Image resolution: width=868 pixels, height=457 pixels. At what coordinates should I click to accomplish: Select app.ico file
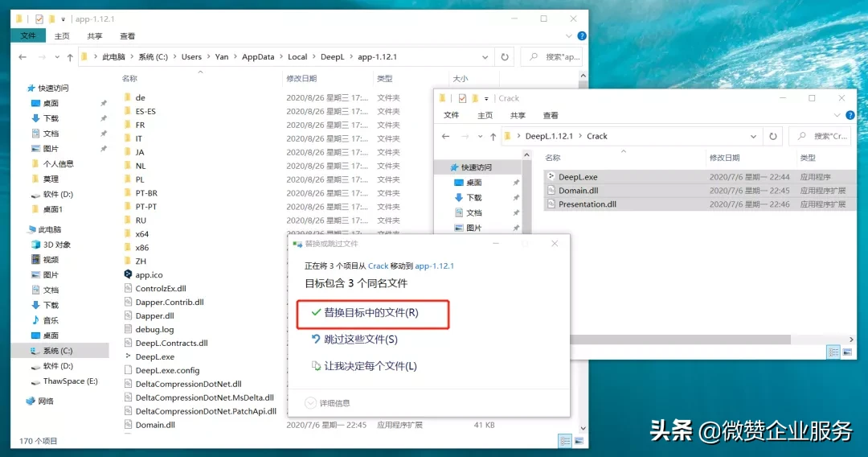(149, 274)
